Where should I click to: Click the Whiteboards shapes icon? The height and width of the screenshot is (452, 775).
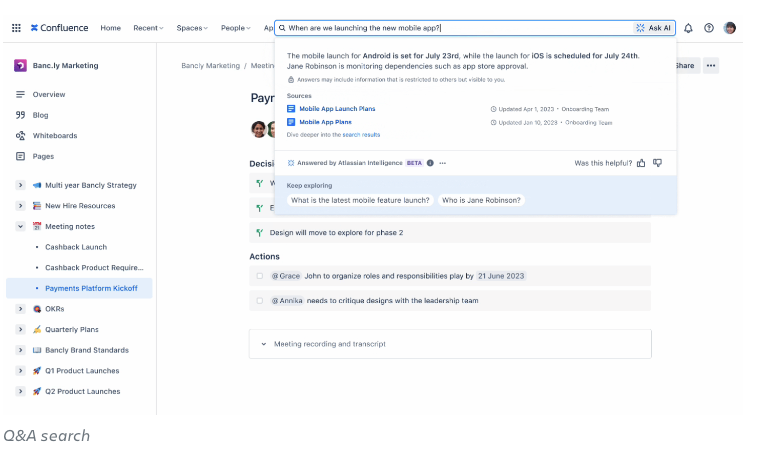(x=20, y=136)
